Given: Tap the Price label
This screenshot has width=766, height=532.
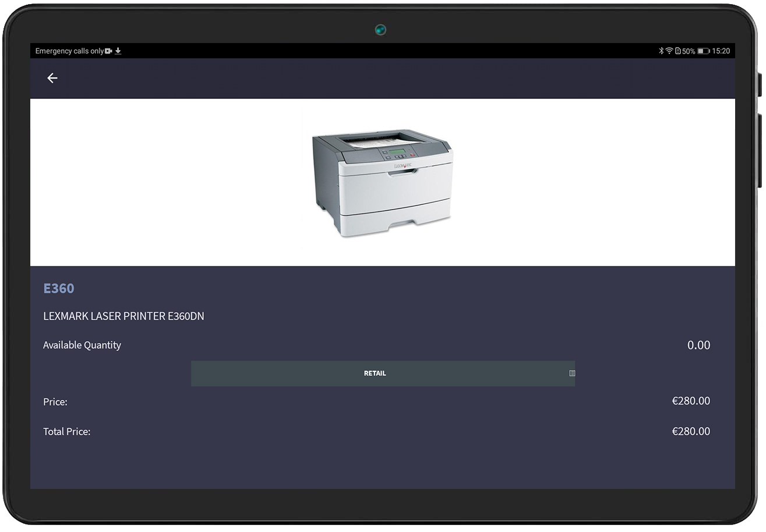Looking at the screenshot, I should 55,402.
